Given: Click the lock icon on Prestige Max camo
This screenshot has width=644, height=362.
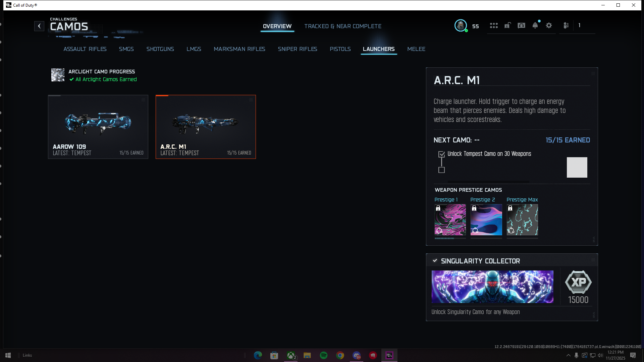Looking at the screenshot, I should pyautogui.click(x=510, y=208).
